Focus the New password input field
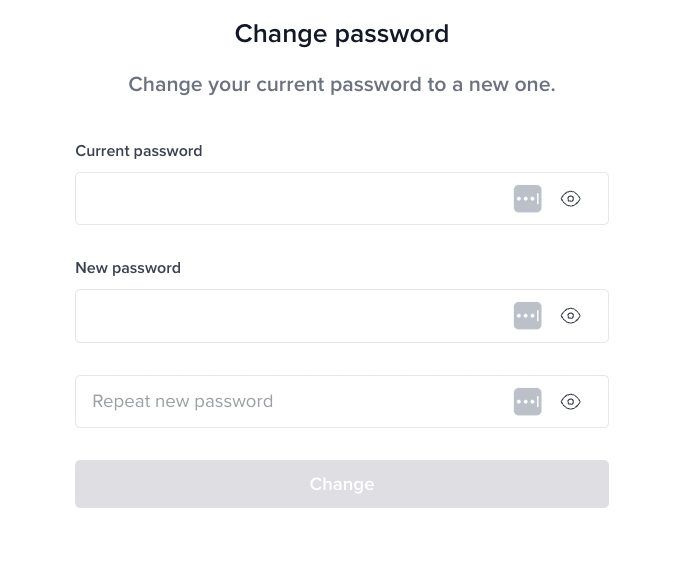The width and height of the screenshot is (674, 582). [342, 316]
